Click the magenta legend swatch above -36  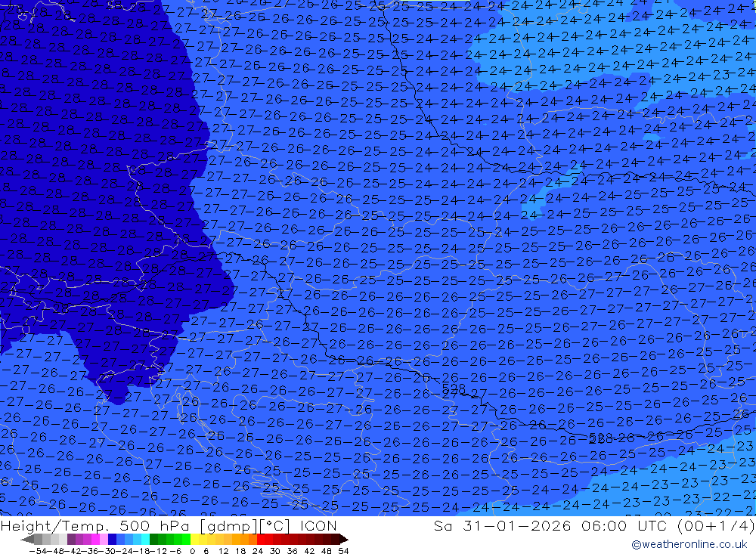tap(95, 539)
